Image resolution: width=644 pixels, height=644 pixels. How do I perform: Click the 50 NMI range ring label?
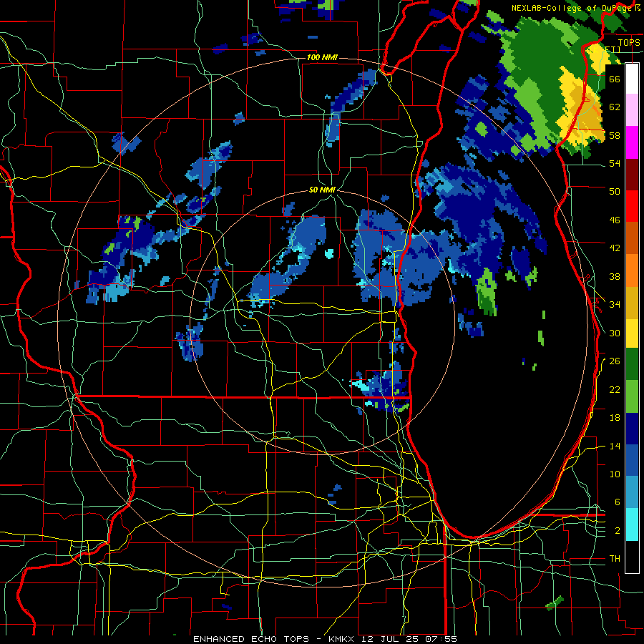click(322, 190)
